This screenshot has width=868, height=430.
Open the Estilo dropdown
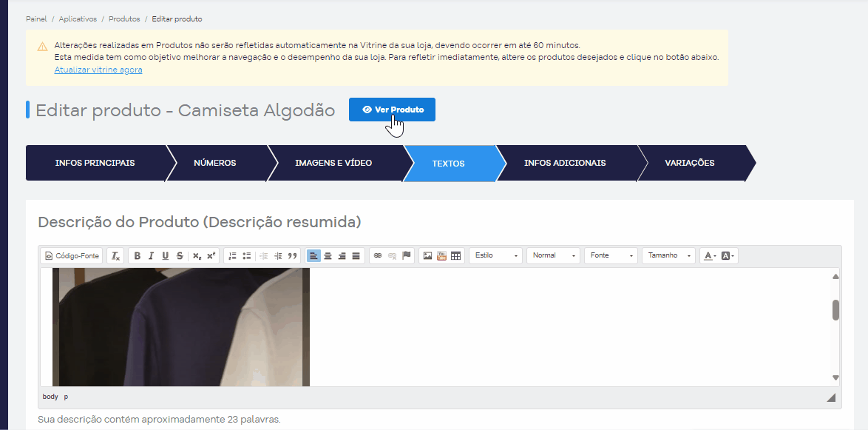pyautogui.click(x=495, y=255)
